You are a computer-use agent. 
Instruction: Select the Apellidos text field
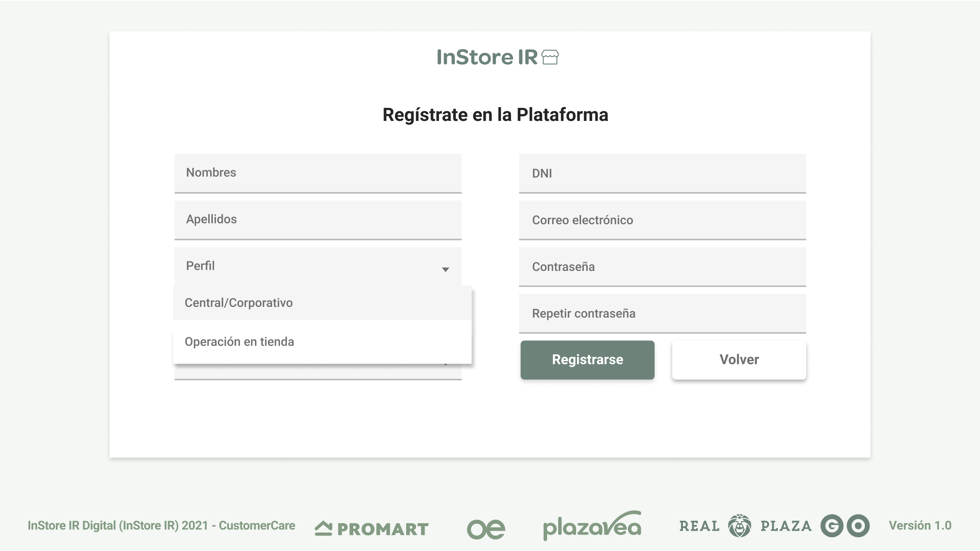318,220
